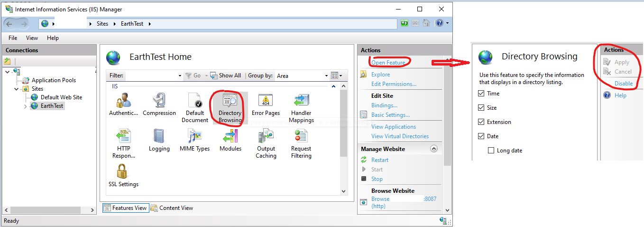Viewport: 644px width, 227px height.
Task: Collapse the Sites tree node
Action: pos(17,89)
